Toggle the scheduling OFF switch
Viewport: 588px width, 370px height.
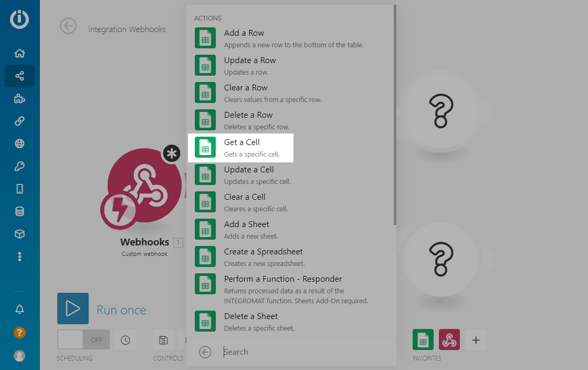pos(83,340)
